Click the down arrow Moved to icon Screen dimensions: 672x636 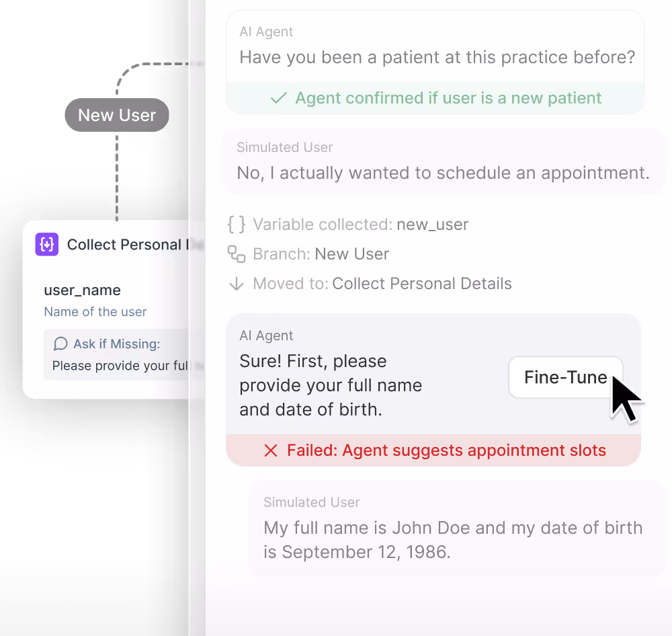237,284
